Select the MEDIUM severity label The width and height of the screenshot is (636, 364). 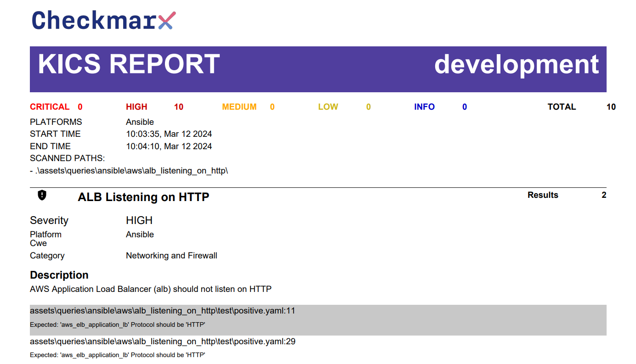pyautogui.click(x=239, y=107)
